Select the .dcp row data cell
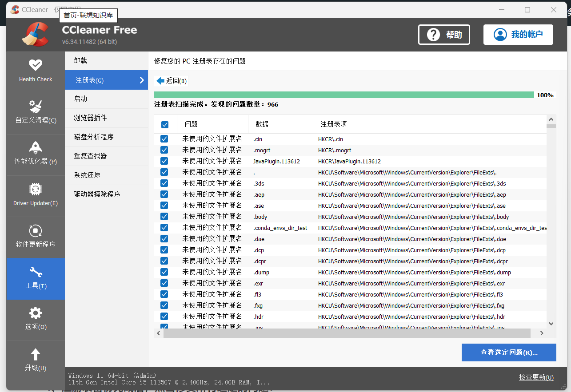The height and width of the screenshot is (392, 571). coord(259,250)
